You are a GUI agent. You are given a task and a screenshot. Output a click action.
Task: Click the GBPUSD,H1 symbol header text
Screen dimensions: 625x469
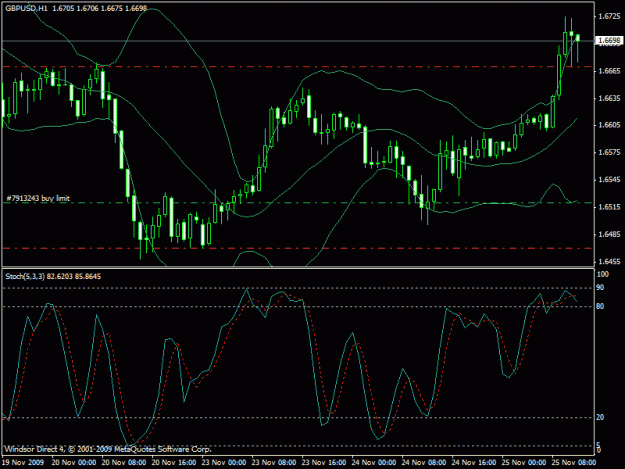point(26,8)
